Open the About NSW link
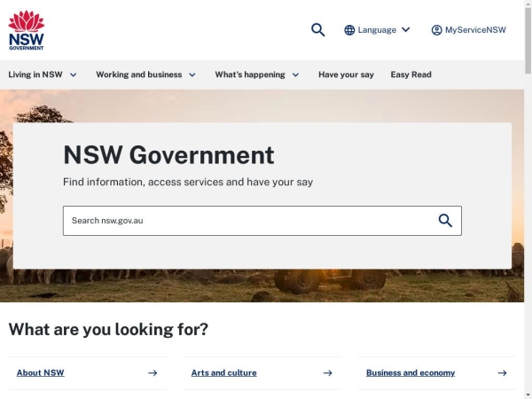The image size is (532, 399). tap(41, 373)
